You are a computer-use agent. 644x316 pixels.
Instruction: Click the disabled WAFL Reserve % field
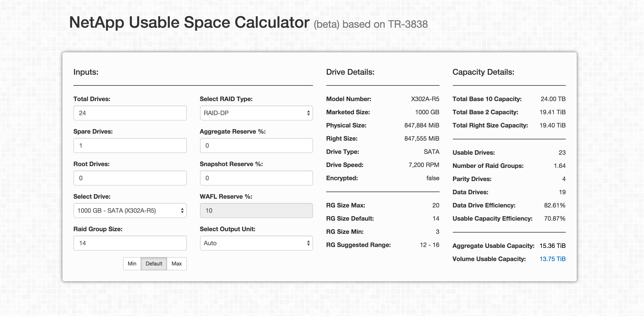click(256, 211)
